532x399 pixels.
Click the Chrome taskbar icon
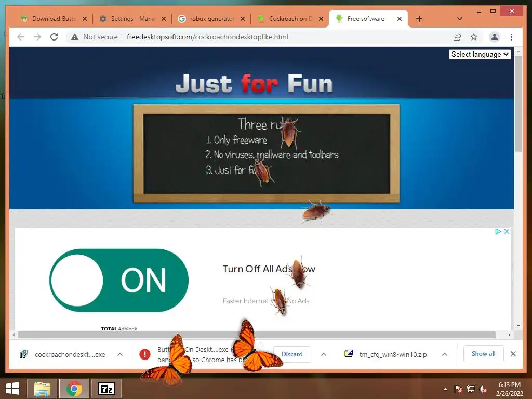click(x=74, y=389)
